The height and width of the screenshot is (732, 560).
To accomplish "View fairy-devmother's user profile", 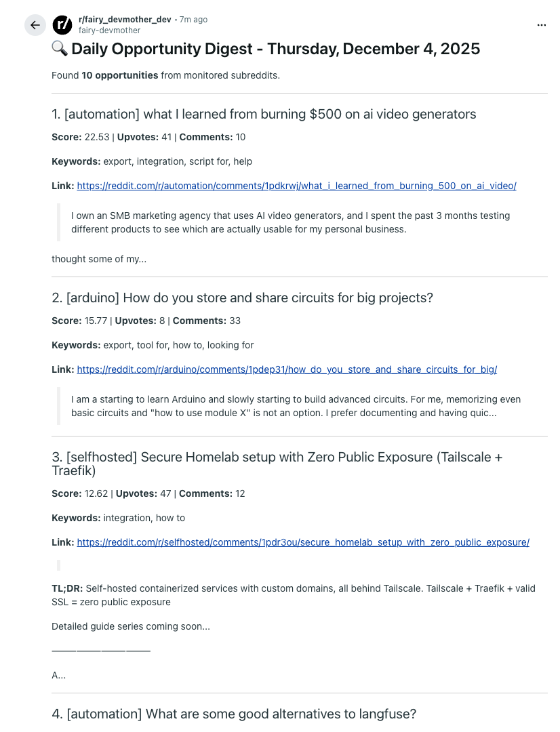I will point(108,30).
